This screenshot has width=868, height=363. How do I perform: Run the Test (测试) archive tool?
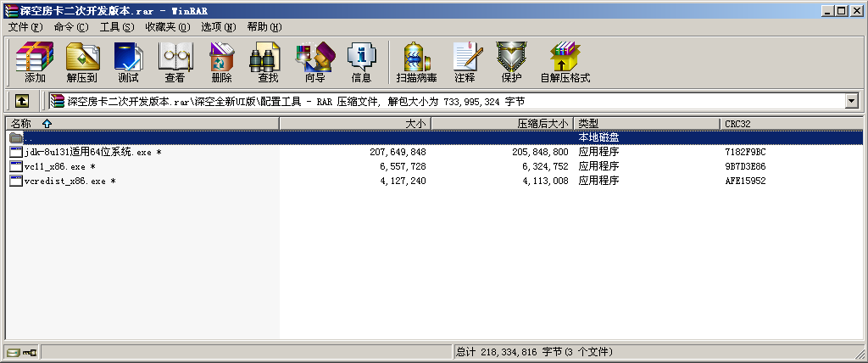pyautogui.click(x=128, y=62)
